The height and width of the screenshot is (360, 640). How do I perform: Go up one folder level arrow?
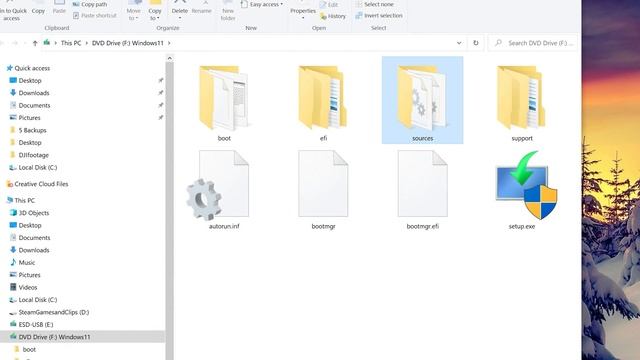coord(35,43)
